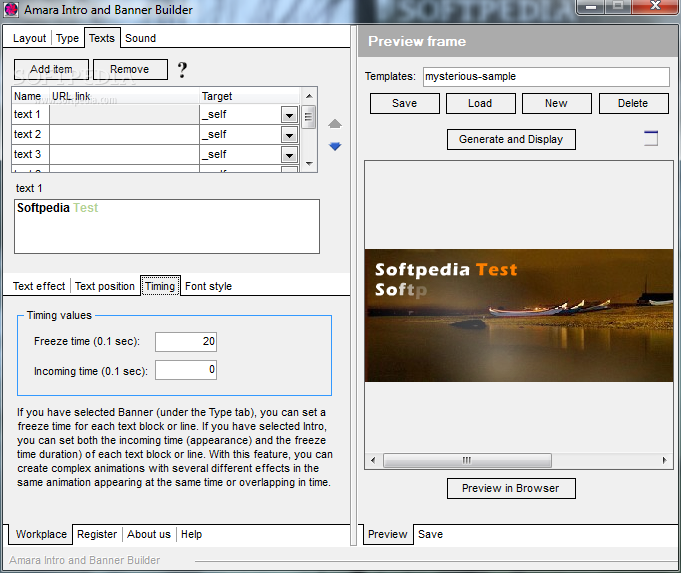Move item down with blue arrow
The height and width of the screenshot is (573, 681).
click(x=335, y=146)
